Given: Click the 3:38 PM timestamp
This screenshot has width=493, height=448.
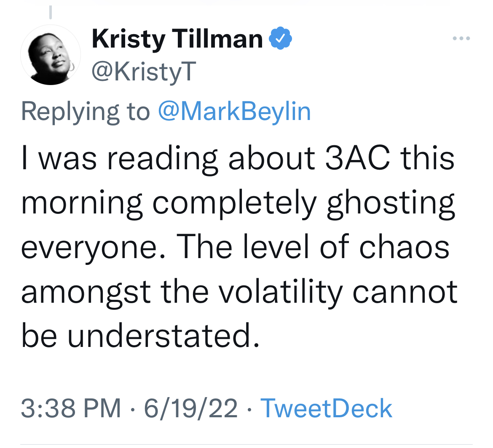Looking at the screenshot, I should [70, 408].
